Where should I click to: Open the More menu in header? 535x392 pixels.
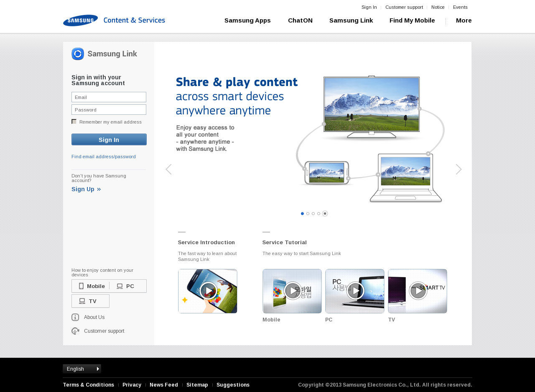[x=464, y=20]
